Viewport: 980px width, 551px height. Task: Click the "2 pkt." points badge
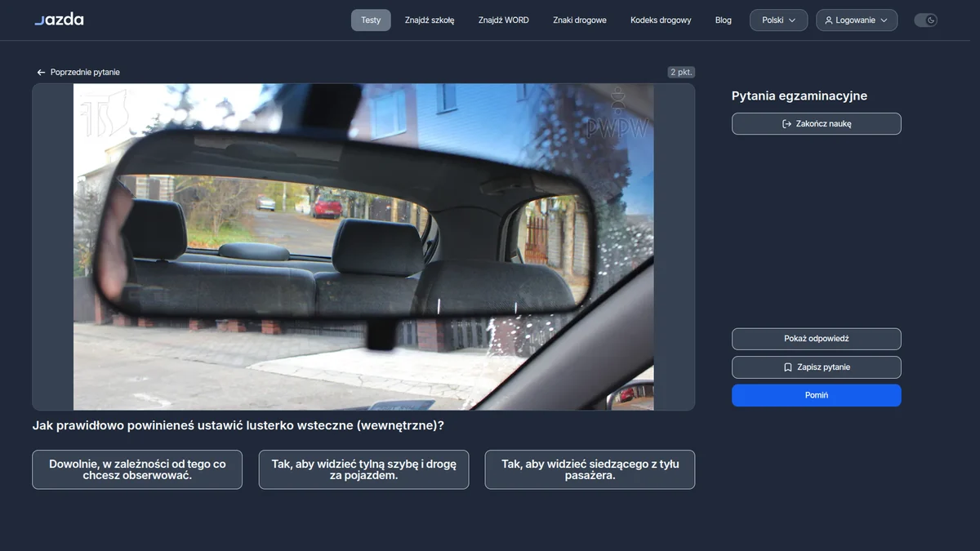tap(681, 73)
